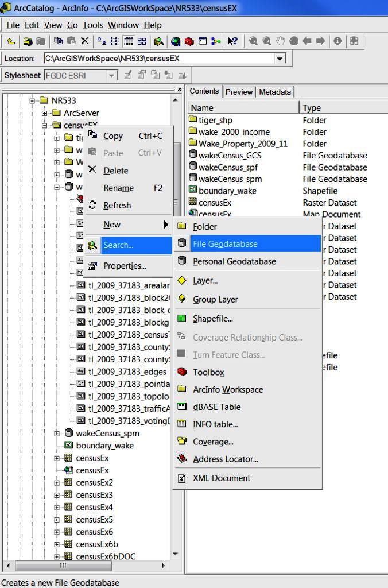Open the Window menu

(x=123, y=25)
